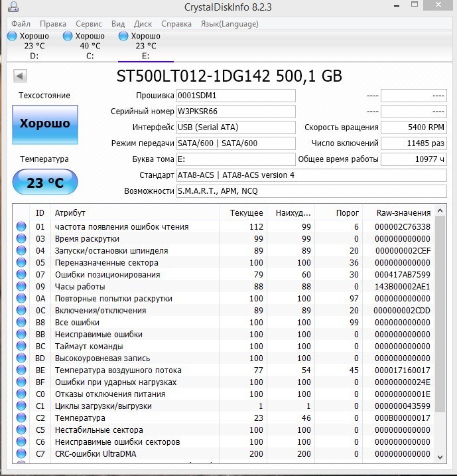The height and width of the screenshot is (476, 457).
Task: Go to previous disk with left arrow
Action: point(20,76)
